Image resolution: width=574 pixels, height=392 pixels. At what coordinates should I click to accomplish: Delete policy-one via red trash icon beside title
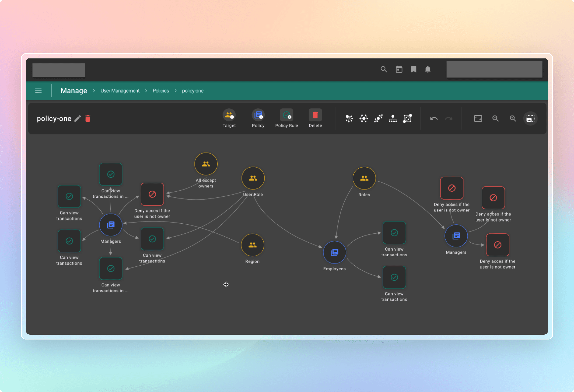coord(88,119)
